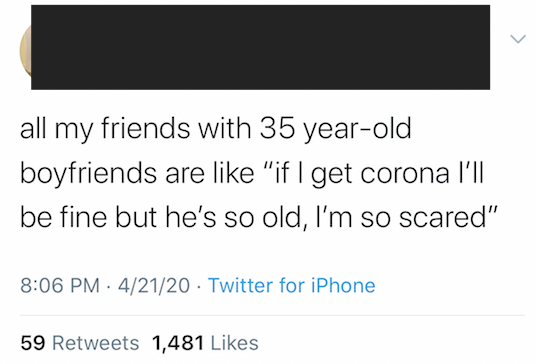The width and height of the screenshot is (536, 364).
Task: Click the word "scared" ending the tweet
Action: pyautogui.click(x=442, y=218)
